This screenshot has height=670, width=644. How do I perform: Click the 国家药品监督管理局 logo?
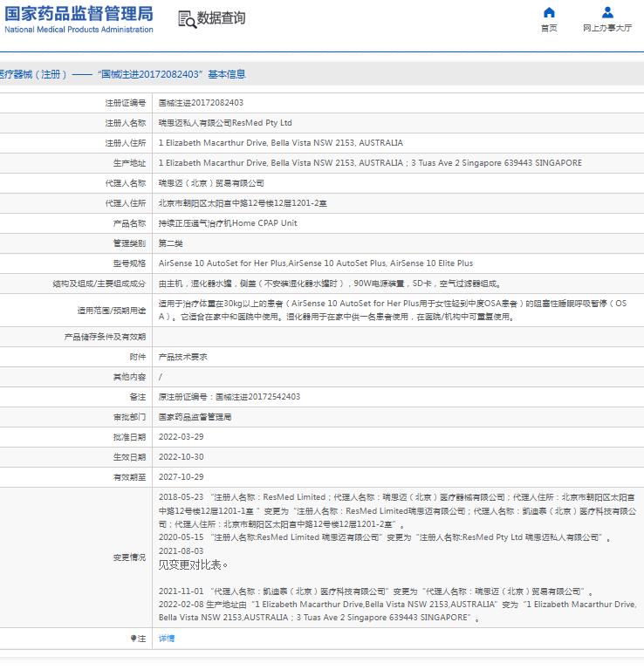click(x=79, y=19)
